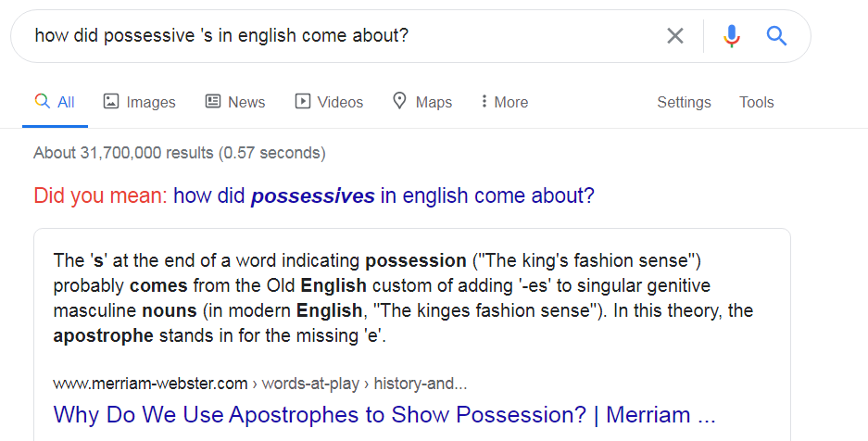Screen dimensions: 868x441
Task: Open the search Tools options
Action: click(x=756, y=102)
